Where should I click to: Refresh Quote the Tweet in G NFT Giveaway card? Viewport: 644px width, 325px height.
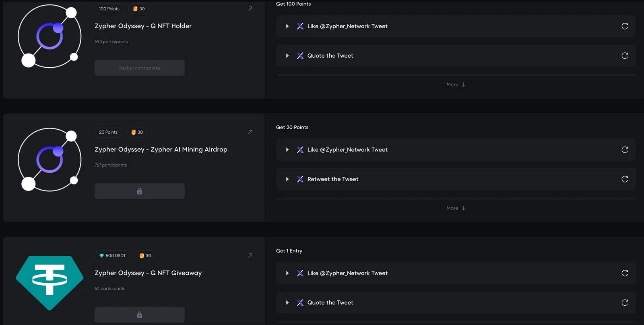[x=625, y=302]
